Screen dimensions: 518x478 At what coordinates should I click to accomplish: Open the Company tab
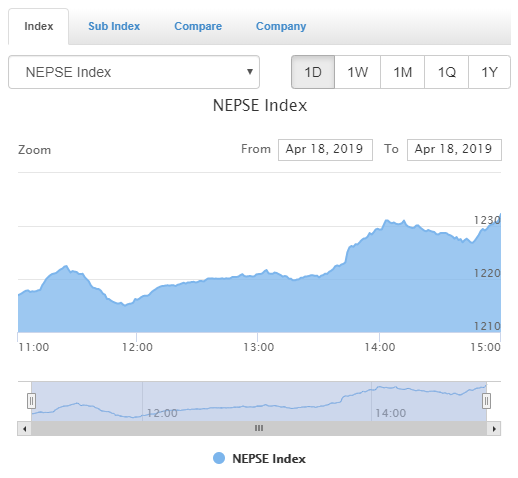(x=281, y=26)
